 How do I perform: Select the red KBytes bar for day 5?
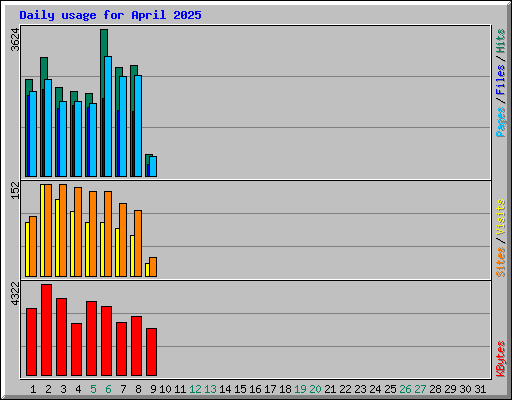pyautogui.click(x=91, y=338)
